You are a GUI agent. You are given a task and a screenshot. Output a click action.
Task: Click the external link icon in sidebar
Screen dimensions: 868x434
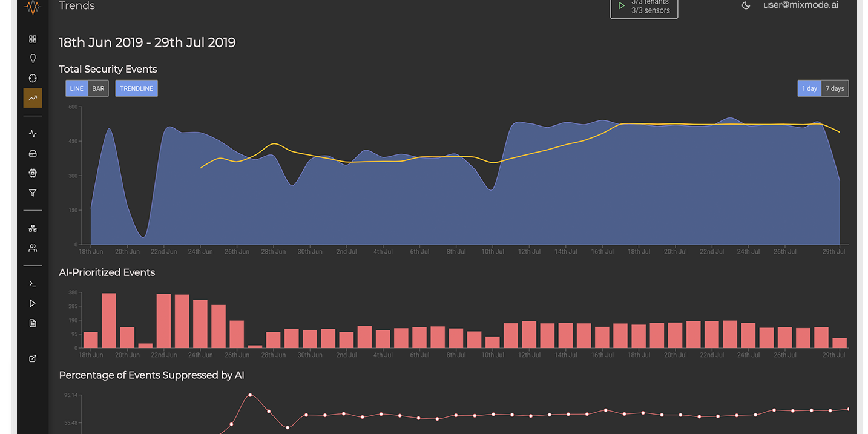click(33, 358)
